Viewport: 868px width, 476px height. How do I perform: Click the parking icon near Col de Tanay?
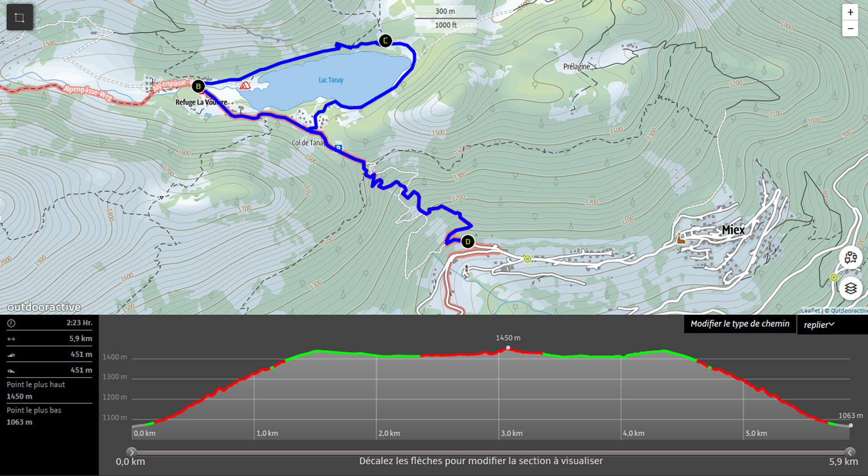pos(338,148)
